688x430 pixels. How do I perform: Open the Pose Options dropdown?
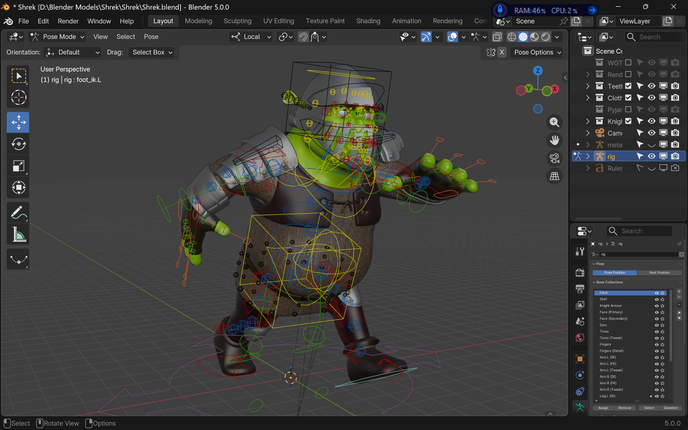[538, 52]
